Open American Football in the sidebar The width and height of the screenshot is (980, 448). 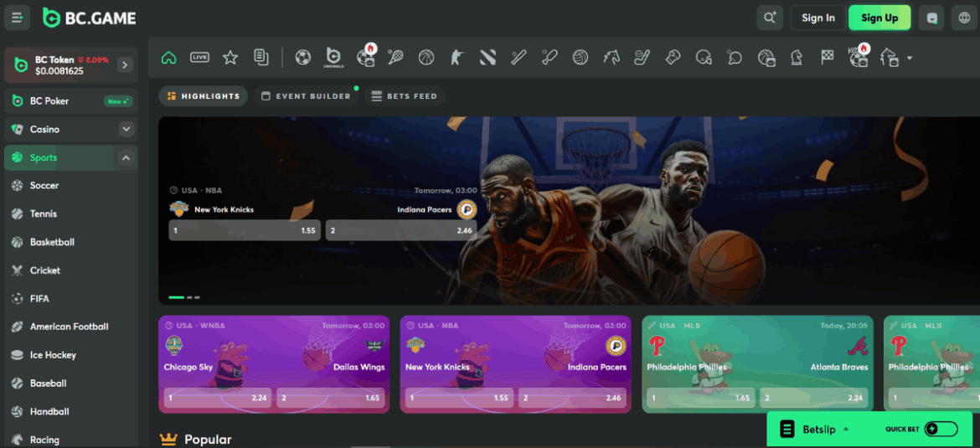coord(70,326)
